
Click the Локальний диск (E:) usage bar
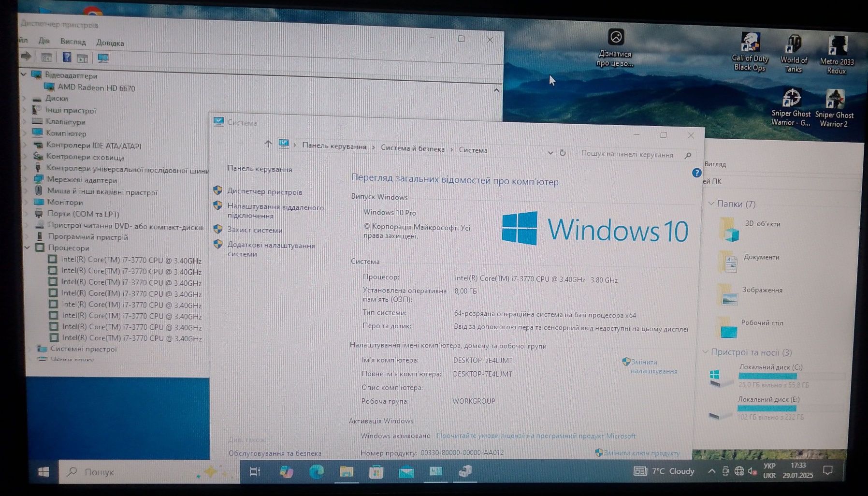coord(766,408)
